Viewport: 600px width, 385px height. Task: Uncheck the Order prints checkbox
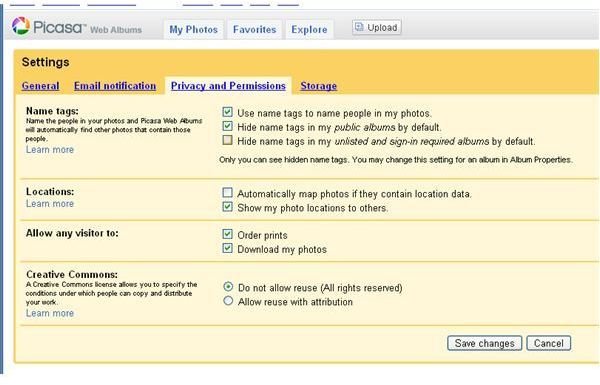[x=227, y=234]
